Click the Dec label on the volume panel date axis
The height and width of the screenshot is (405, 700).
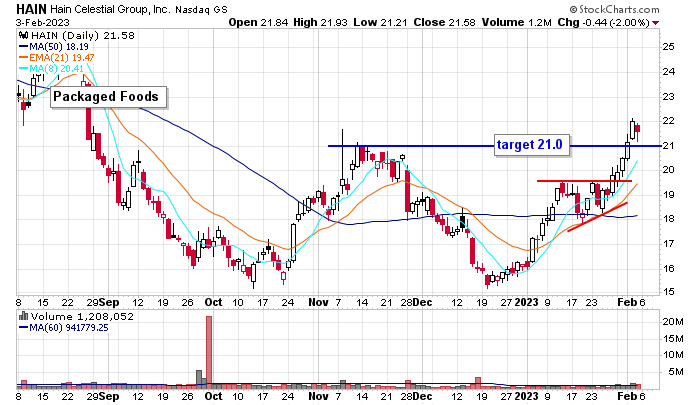[422, 396]
